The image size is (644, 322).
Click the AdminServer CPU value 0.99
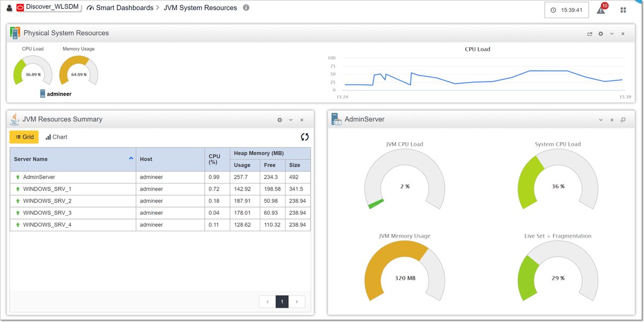pos(214,177)
